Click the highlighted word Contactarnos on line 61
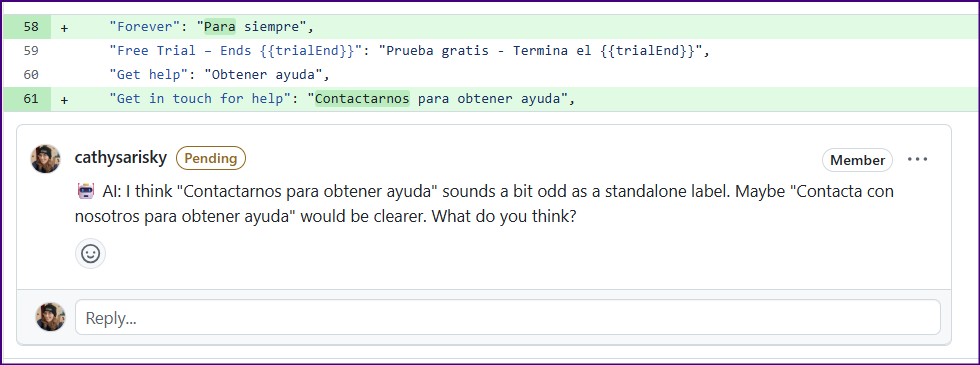 (362, 99)
